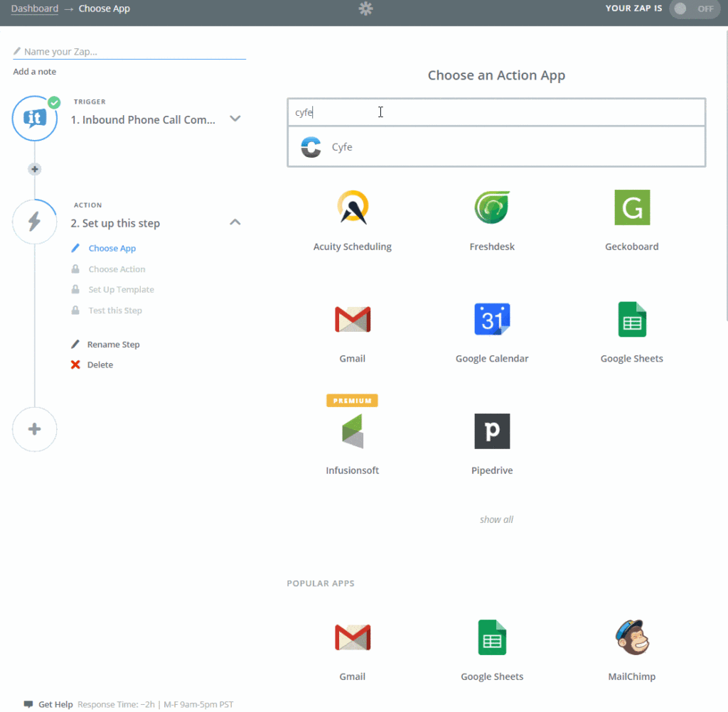728x712 pixels.
Task: Click Add a note link
Action: pyautogui.click(x=34, y=72)
